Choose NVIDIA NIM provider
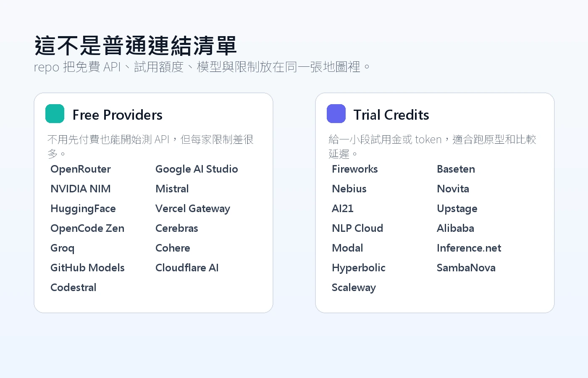The width and height of the screenshot is (588, 378). (x=81, y=189)
